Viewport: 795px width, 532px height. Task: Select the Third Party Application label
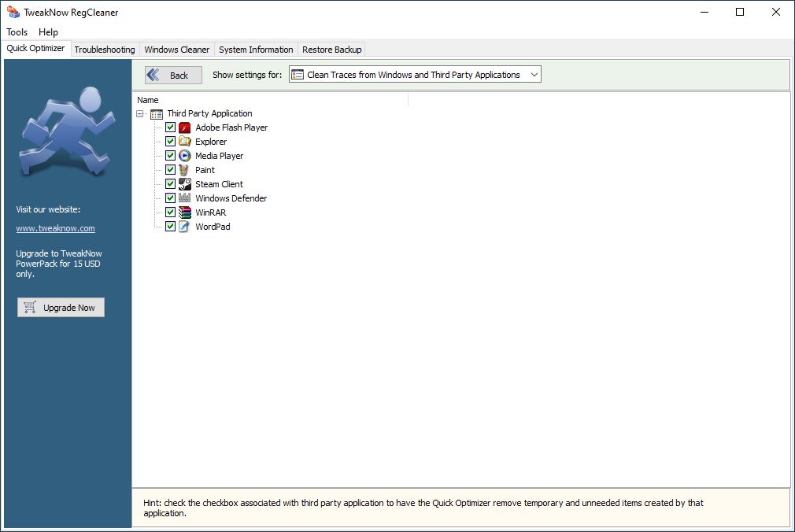coord(209,113)
